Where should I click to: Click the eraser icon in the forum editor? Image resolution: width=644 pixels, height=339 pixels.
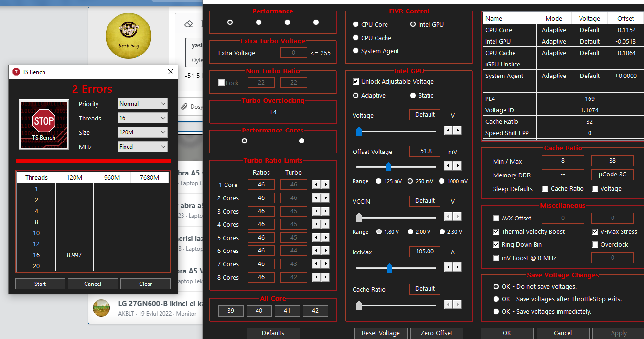coord(188,23)
